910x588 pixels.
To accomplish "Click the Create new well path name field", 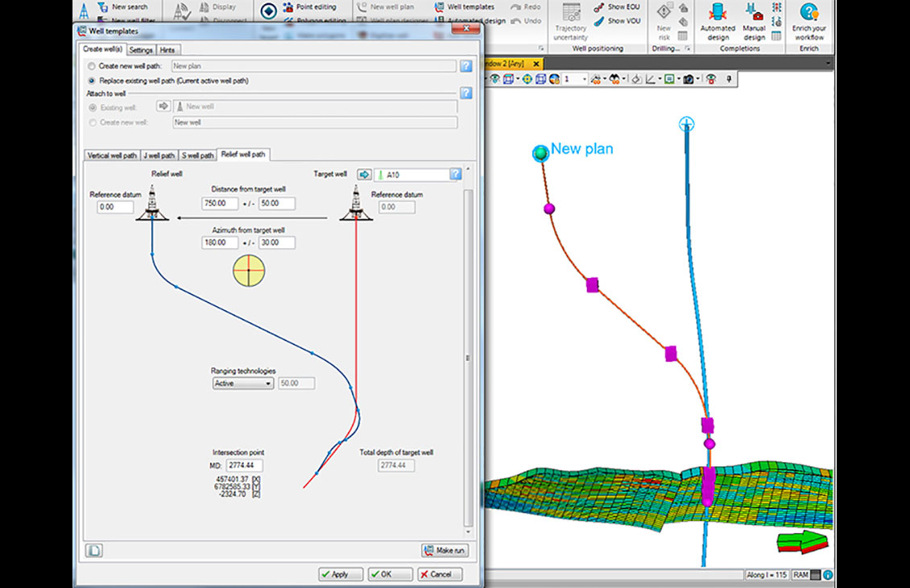I will click(x=313, y=66).
